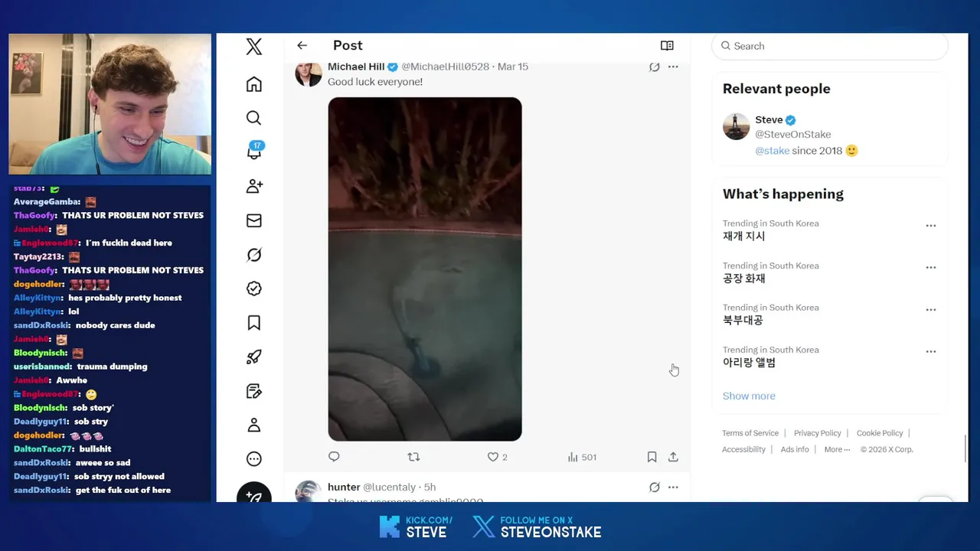Viewport: 980px width, 551px height.
Task: Click Grok icon on hunter's post
Action: (x=654, y=487)
